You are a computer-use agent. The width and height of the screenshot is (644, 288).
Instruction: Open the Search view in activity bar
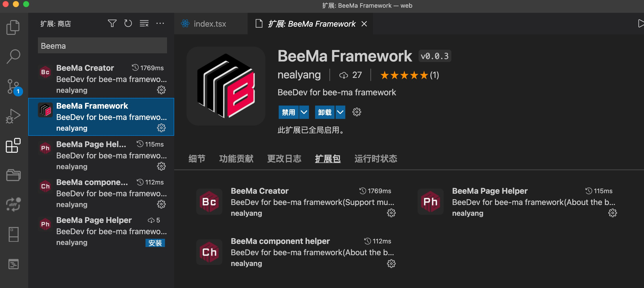(x=13, y=56)
